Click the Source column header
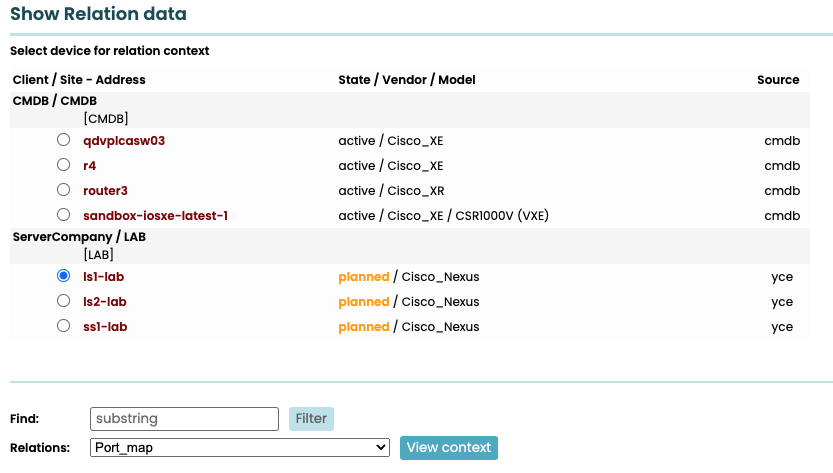Viewport: 833px width, 473px height. tap(778, 80)
